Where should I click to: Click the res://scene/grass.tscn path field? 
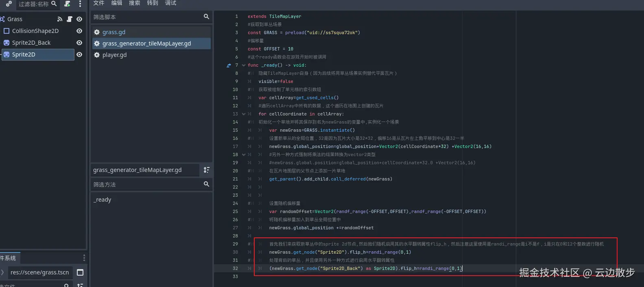(39, 272)
